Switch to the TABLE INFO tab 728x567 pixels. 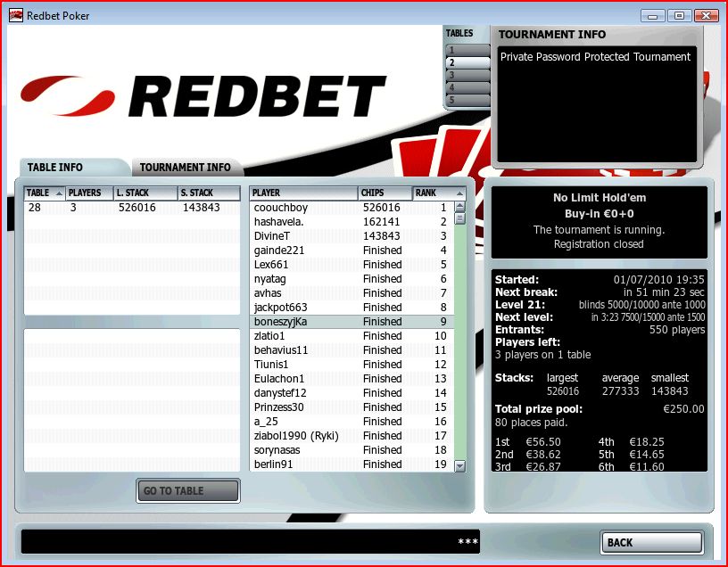pos(74,167)
